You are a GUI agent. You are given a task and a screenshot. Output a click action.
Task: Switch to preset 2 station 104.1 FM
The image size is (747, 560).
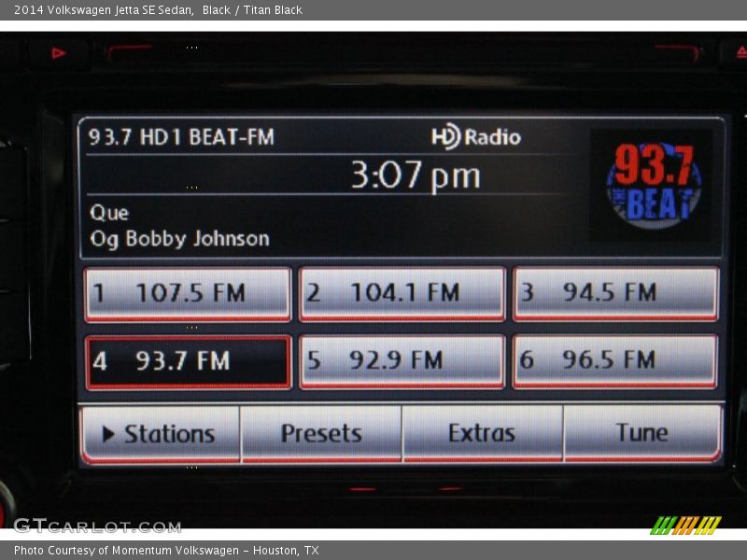(402, 294)
